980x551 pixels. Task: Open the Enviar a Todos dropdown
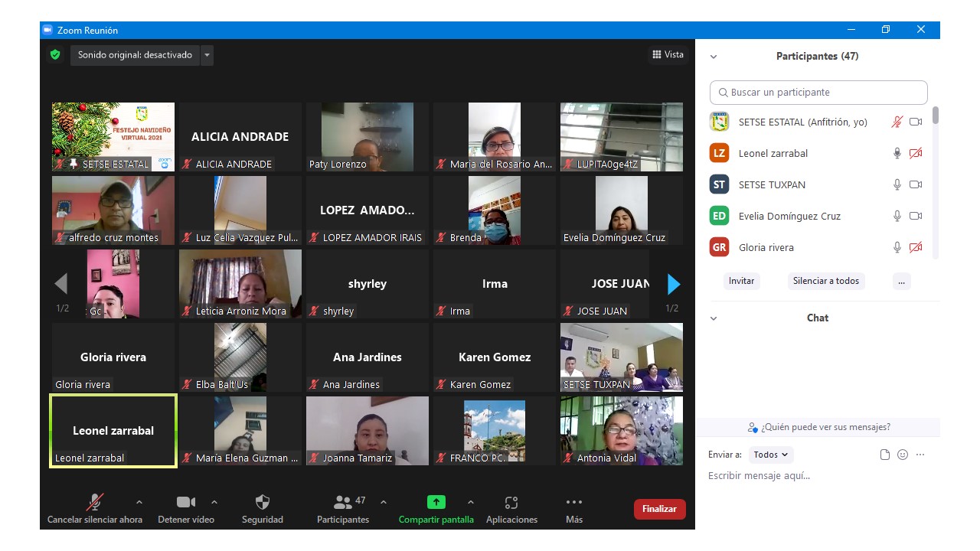point(771,455)
